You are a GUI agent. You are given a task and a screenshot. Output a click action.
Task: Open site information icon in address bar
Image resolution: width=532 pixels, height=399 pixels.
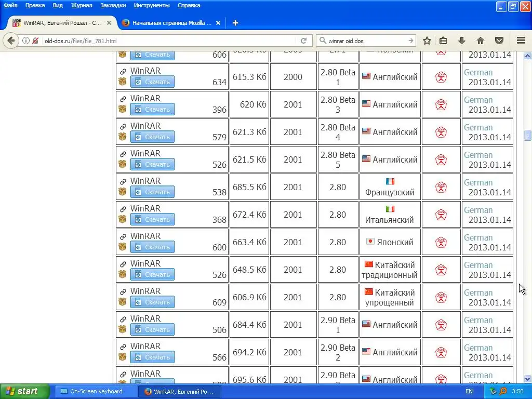point(26,41)
